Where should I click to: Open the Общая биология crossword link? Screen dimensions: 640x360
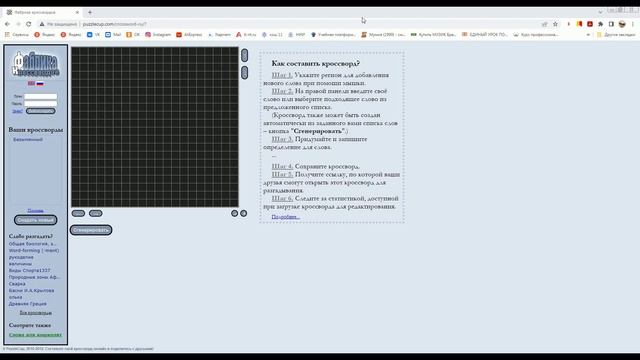[32, 244]
